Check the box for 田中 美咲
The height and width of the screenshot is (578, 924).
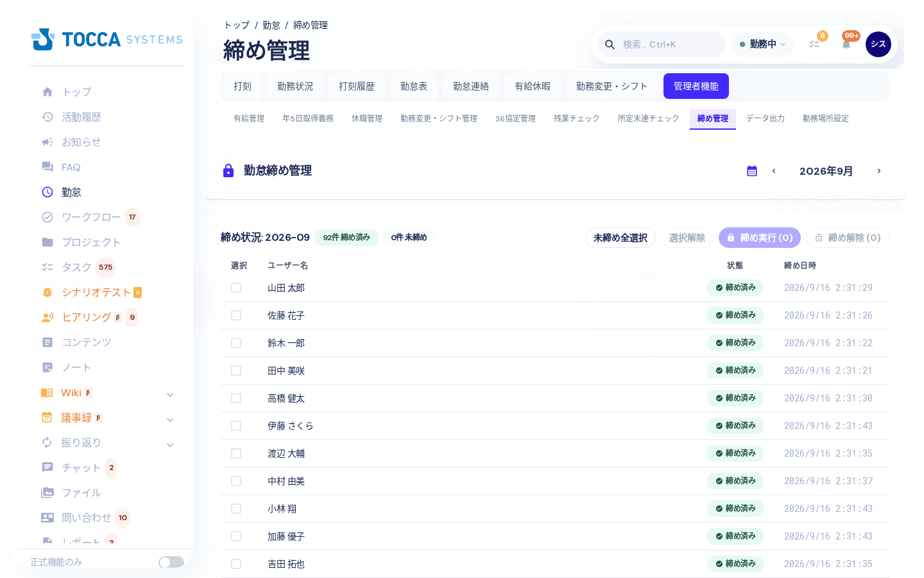click(x=236, y=371)
